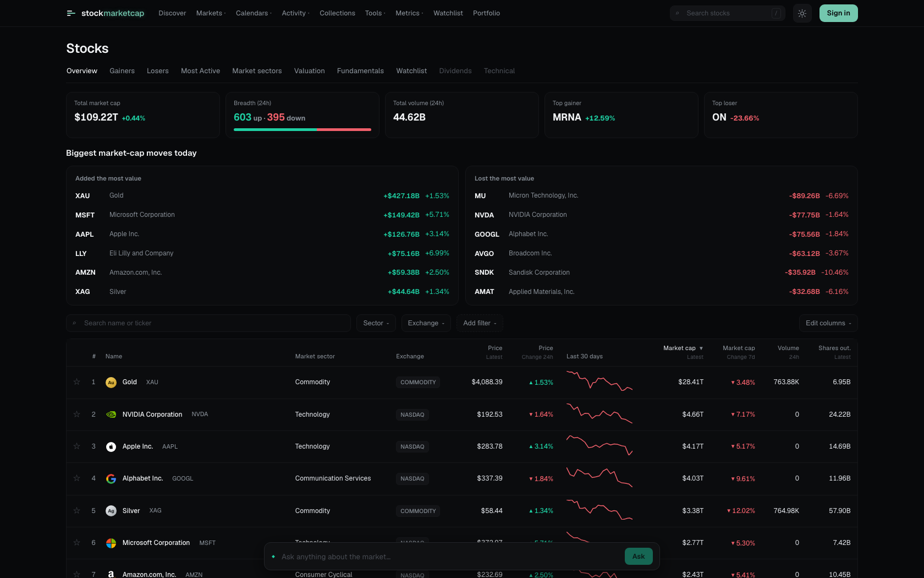Screen dimensions: 924x578
Task: Click top loser ON card
Action: (780, 115)
